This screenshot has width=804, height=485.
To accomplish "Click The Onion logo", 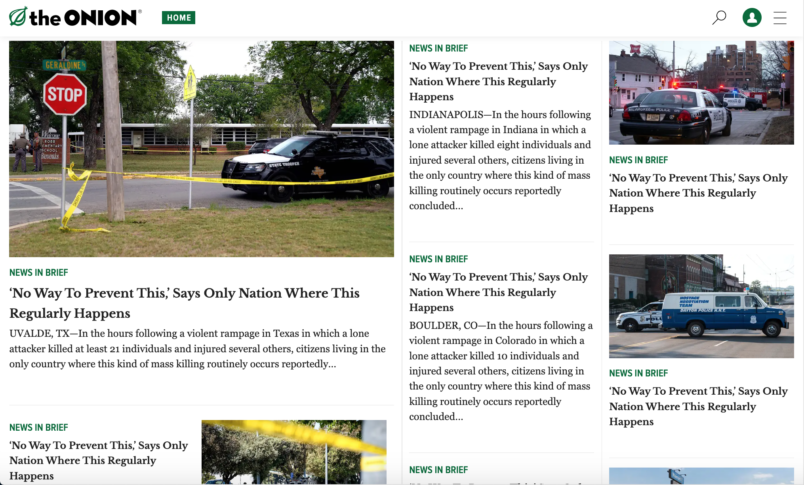I will [75, 17].
